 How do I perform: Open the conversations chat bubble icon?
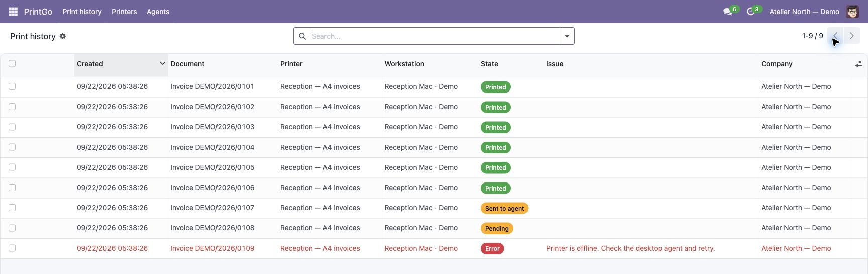(x=727, y=12)
